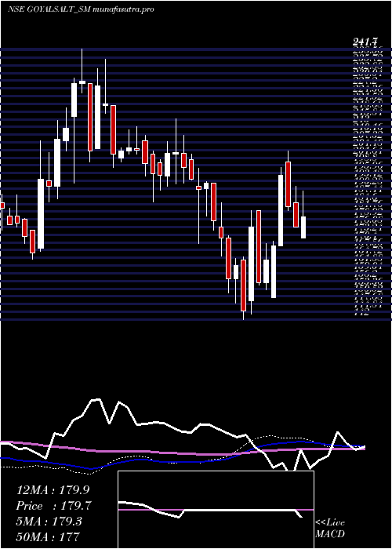The width and height of the screenshot is (392, 549).
Task: Click the MACD inset chart box
Action: 216,510
